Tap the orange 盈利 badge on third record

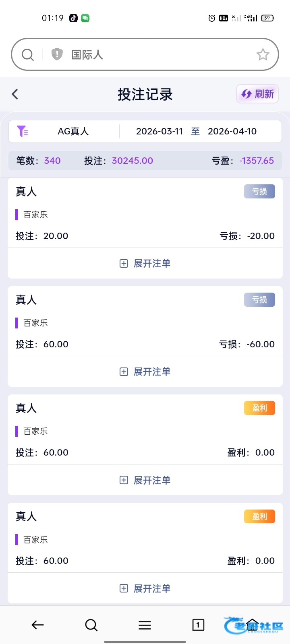pyautogui.click(x=259, y=408)
